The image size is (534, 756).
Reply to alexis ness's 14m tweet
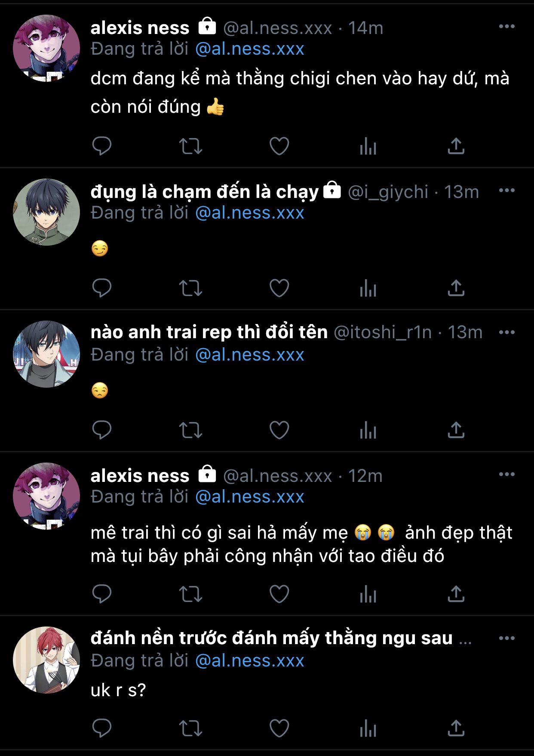pos(102,146)
